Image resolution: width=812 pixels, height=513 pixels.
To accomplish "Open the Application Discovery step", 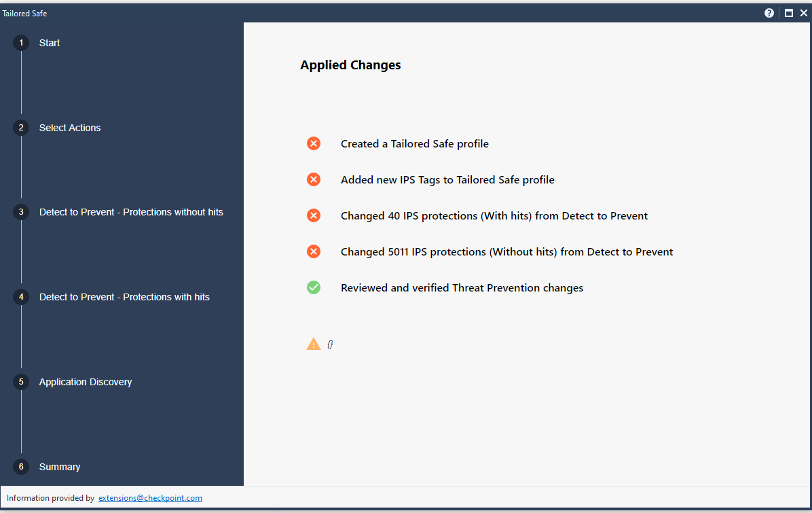I will tap(86, 383).
